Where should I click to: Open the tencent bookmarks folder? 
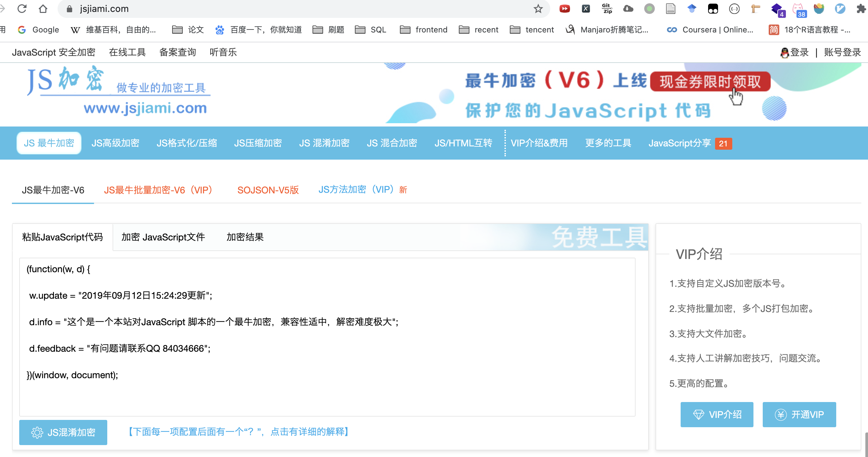point(532,30)
